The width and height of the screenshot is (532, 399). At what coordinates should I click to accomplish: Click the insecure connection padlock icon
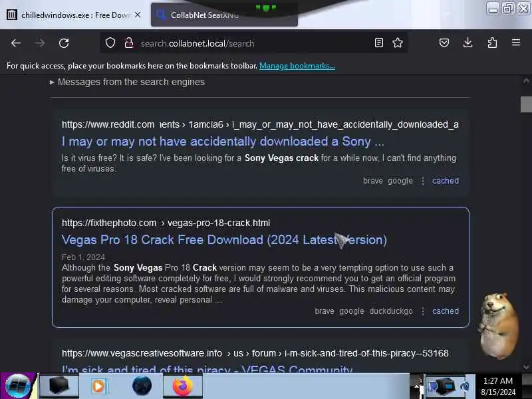point(128,43)
